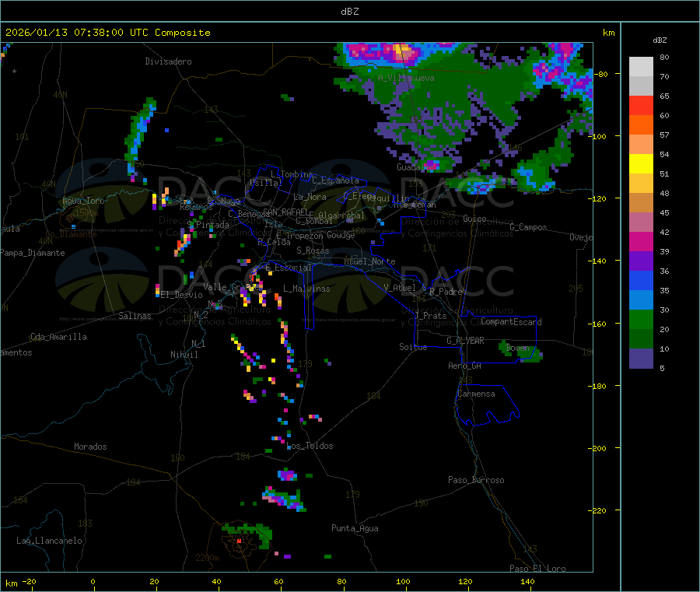Click the Carmensa map label
This screenshot has height=592, width=700.
pyautogui.click(x=476, y=394)
